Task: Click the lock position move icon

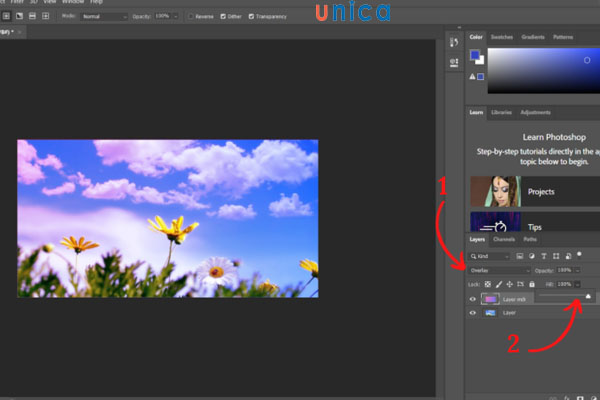Action: 510,285
